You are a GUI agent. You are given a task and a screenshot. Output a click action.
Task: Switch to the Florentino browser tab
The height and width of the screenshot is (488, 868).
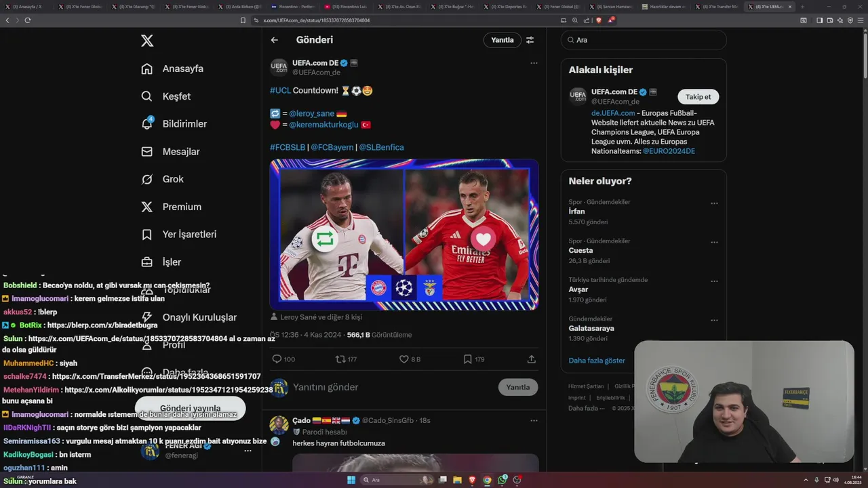[x=293, y=6]
